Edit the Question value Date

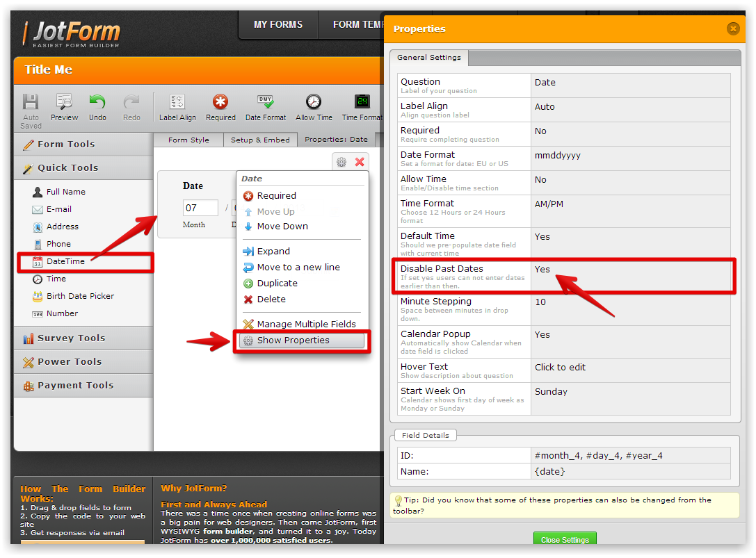pos(630,85)
